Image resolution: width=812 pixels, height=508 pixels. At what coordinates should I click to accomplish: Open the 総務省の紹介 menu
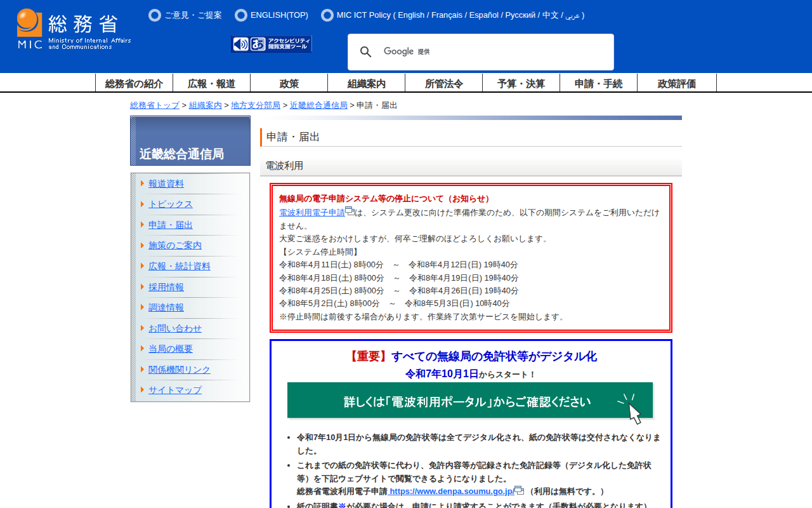pos(134,83)
